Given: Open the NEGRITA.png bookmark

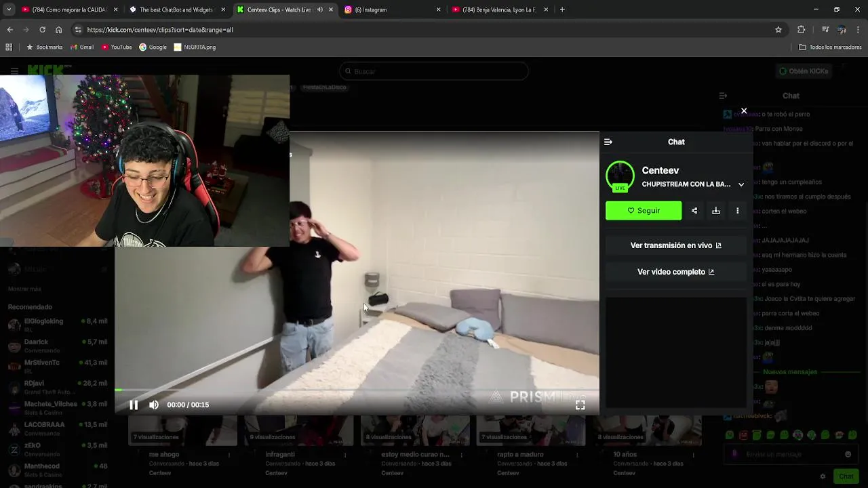Looking at the screenshot, I should click(x=195, y=47).
